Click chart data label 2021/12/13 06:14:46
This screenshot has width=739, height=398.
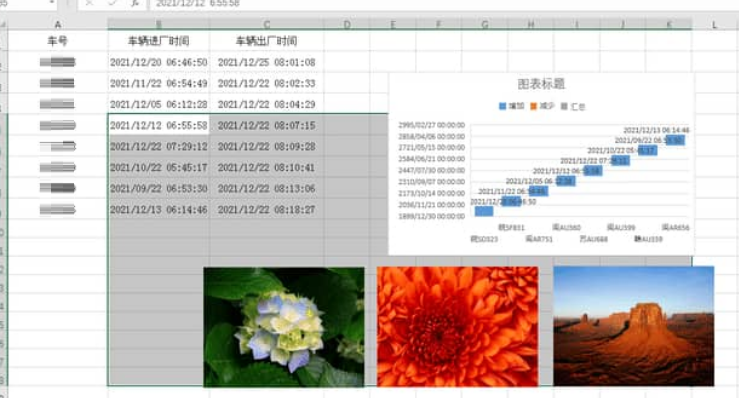[656, 130]
